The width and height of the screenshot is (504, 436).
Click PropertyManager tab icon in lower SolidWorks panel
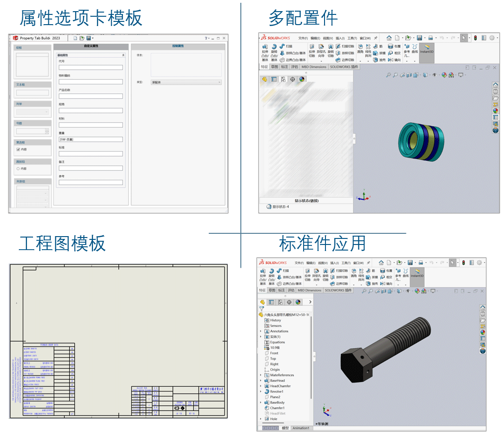click(271, 302)
